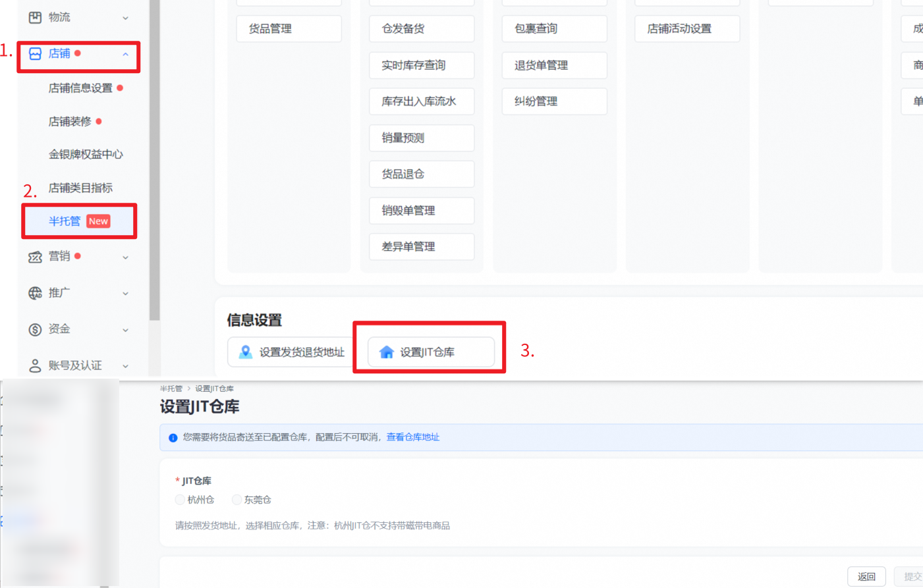923x588 pixels.
Task: Click the hint text starting 请按照发货地址
Action: click(313, 525)
